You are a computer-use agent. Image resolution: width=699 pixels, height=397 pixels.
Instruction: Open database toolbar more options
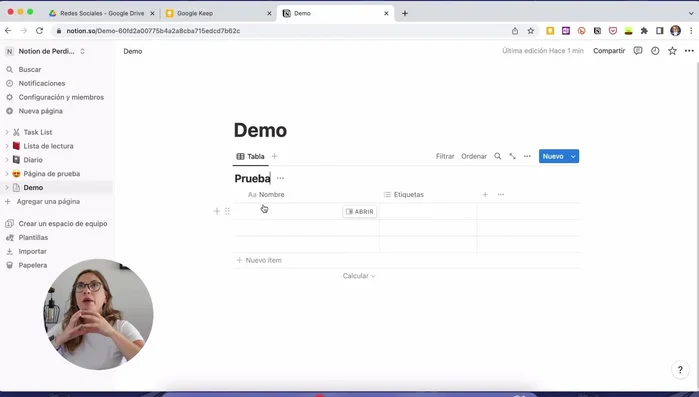(527, 156)
